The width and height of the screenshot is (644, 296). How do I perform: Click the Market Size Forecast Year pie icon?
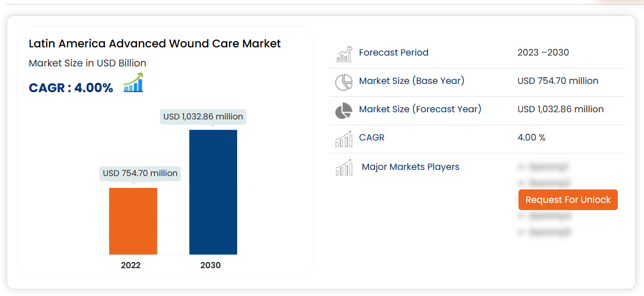pyautogui.click(x=344, y=110)
